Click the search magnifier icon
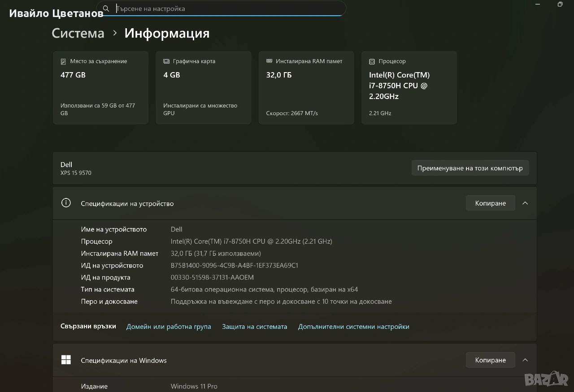Screen dimensions: 574x392 coord(106,9)
